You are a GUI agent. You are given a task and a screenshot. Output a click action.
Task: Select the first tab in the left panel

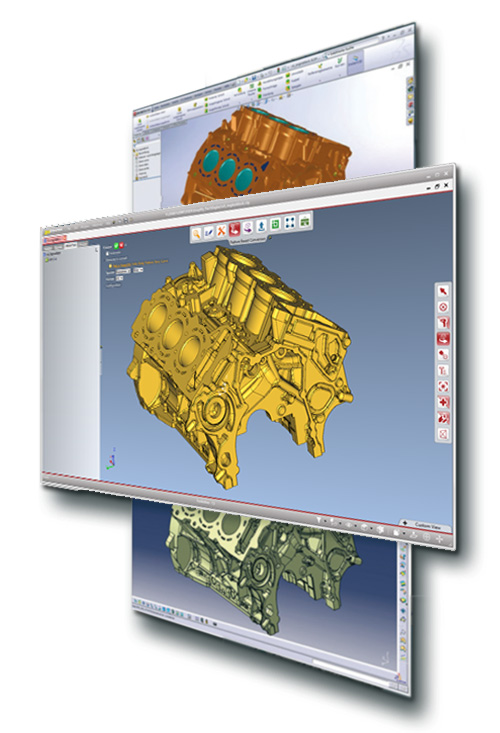point(48,247)
